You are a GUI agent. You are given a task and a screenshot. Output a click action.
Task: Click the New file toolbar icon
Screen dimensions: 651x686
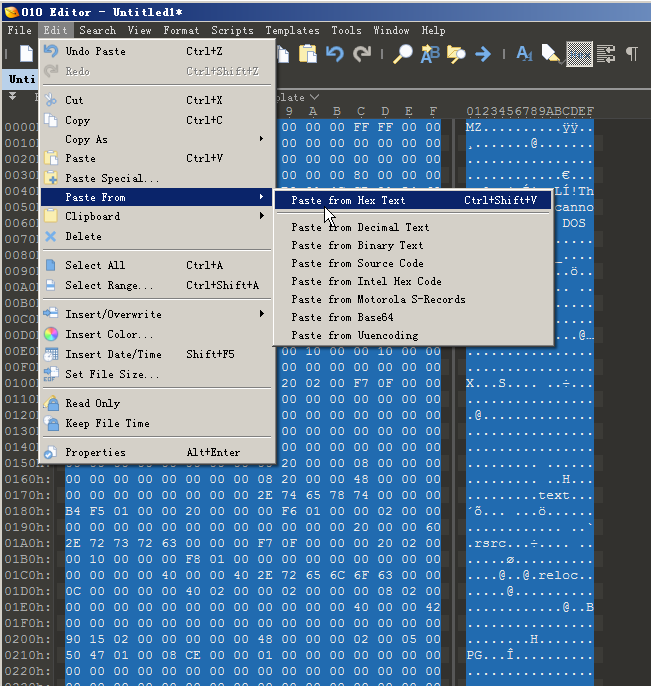(x=26, y=54)
